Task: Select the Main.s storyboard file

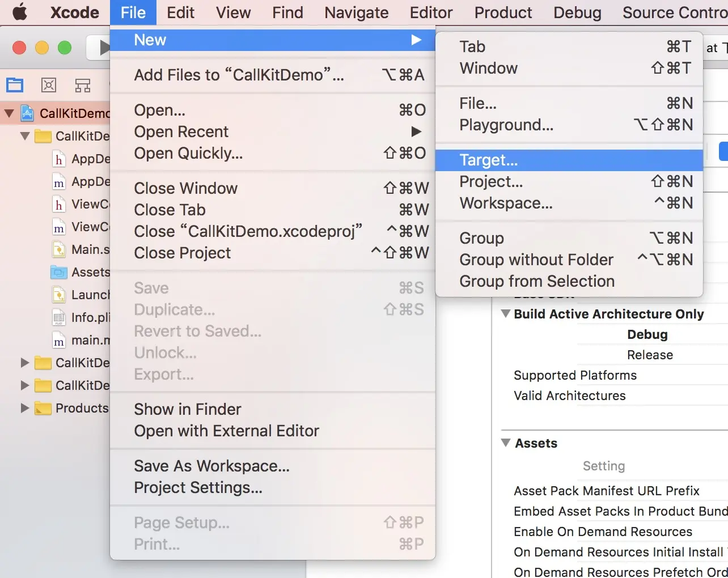Action: 81,249
